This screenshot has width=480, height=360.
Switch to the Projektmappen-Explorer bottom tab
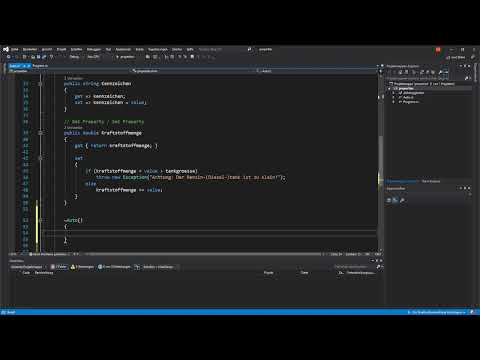[402, 181]
